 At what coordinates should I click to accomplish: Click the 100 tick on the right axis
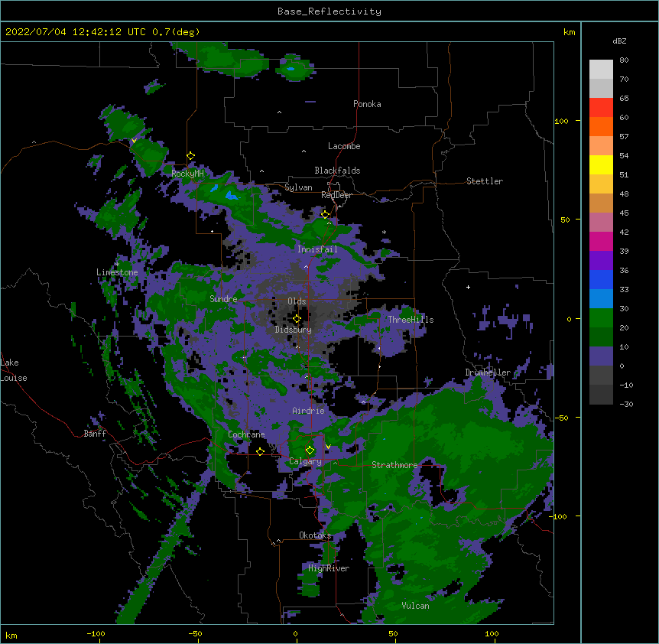click(561, 121)
